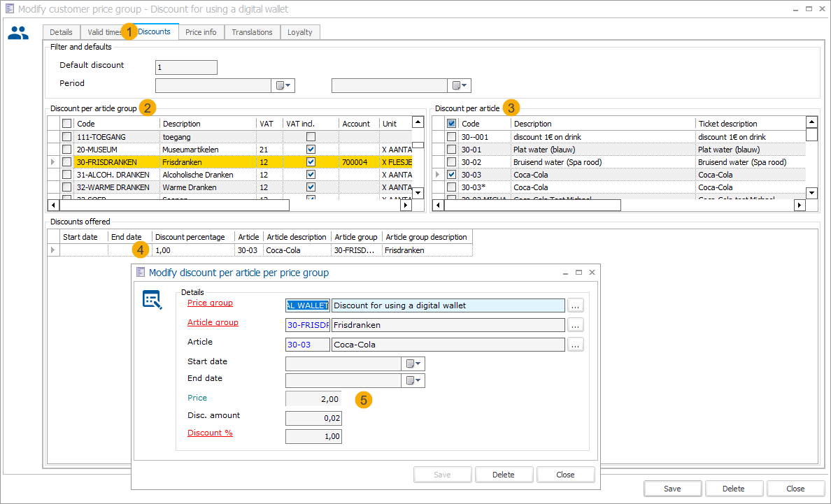Viewport: 831px width, 504px height.
Task: Open calendar for Start date field
Action: 413,364
